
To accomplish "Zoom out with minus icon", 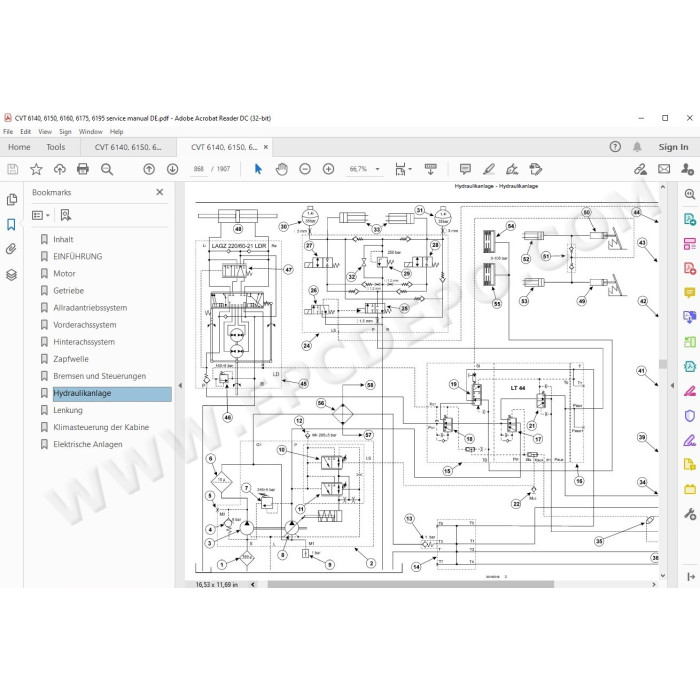I will pyautogui.click(x=305, y=169).
